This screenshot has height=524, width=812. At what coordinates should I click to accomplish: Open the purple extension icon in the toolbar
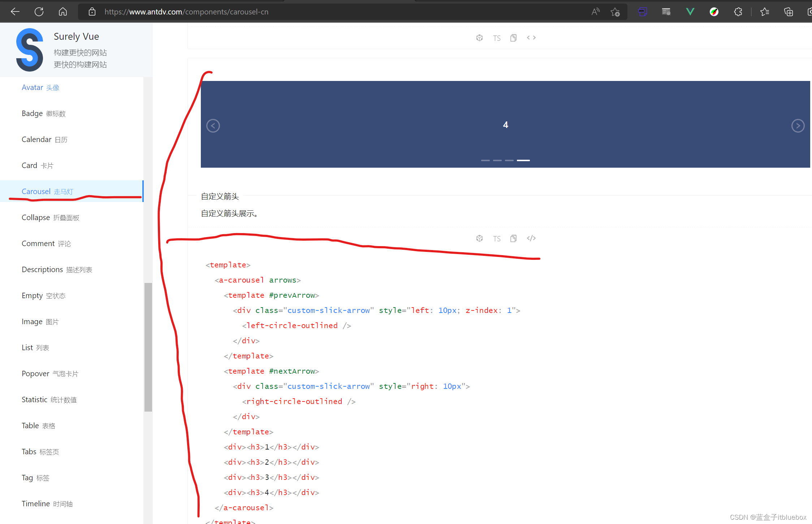click(642, 12)
